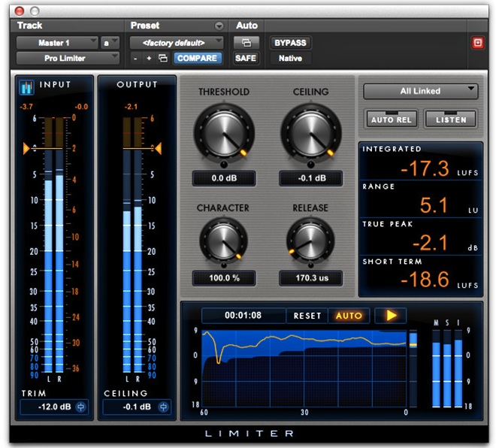The height and width of the screenshot is (448, 496).
Task: Open the All Linked channel dropdown
Action: tap(420, 91)
